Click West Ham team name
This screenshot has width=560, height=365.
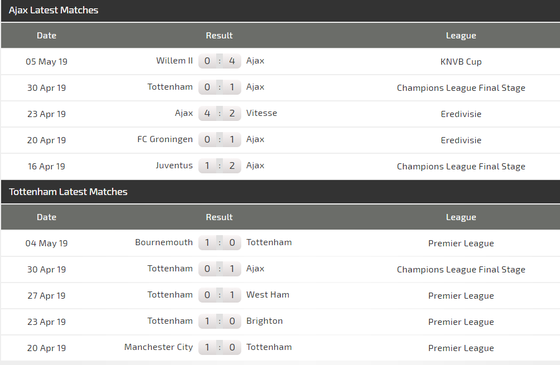pyautogui.click(x=268, y=295)
